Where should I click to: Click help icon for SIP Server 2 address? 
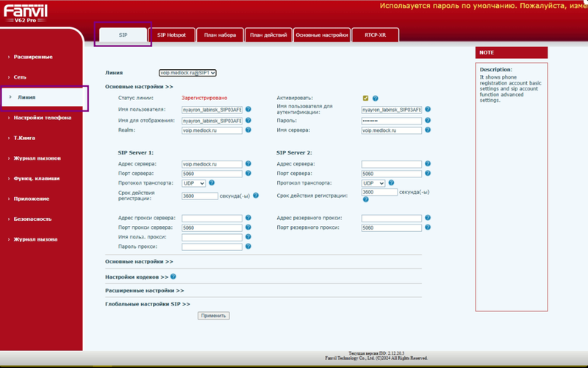428,163
